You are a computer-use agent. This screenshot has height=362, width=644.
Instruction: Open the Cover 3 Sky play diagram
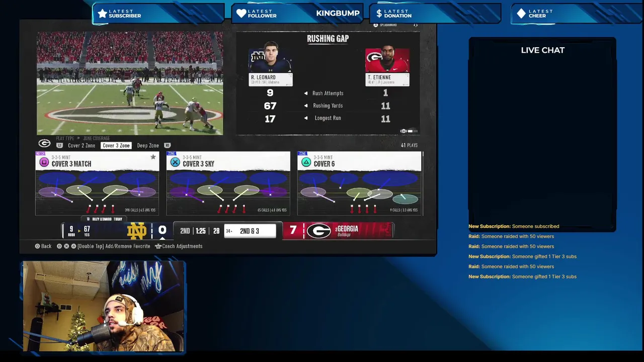[228, 193]
